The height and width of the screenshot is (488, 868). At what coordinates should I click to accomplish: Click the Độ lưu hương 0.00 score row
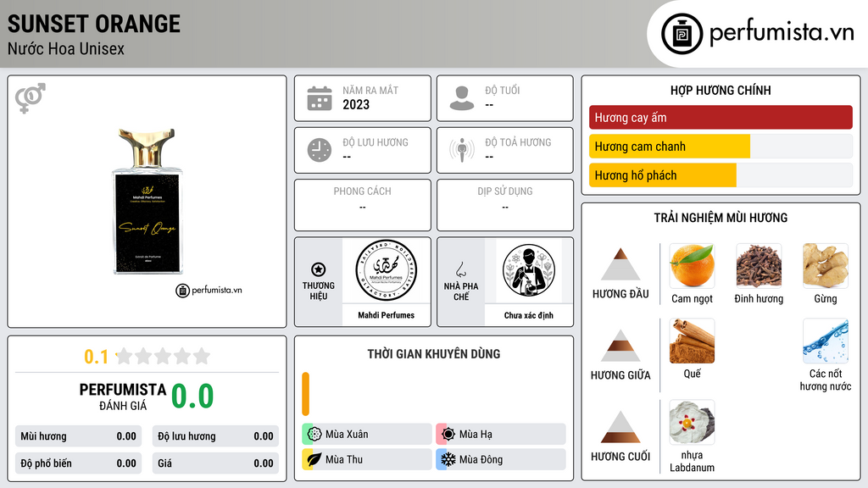coord(215,436)
